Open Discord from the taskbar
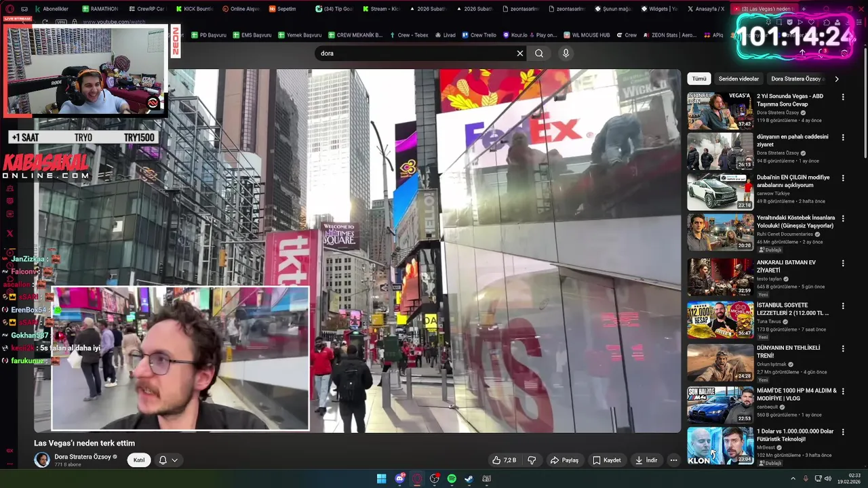The image size is (868, 488). (x=399, y=479)
